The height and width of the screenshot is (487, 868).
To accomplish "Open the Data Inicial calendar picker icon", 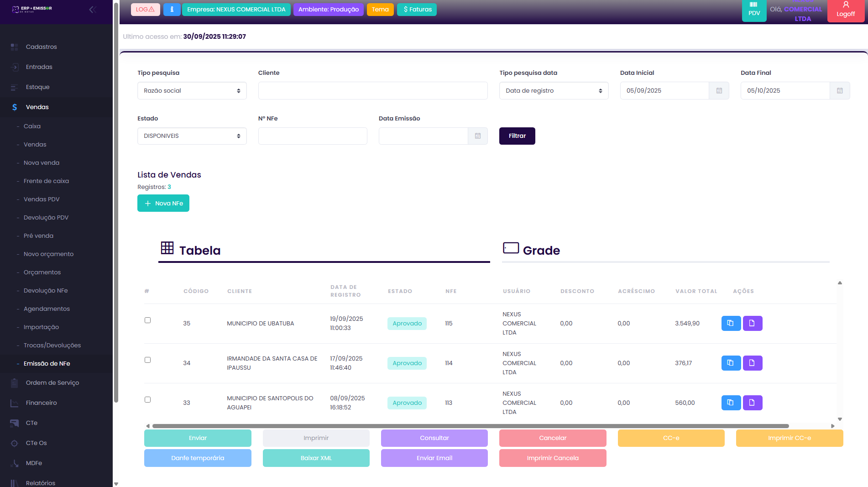I will 719,91.
